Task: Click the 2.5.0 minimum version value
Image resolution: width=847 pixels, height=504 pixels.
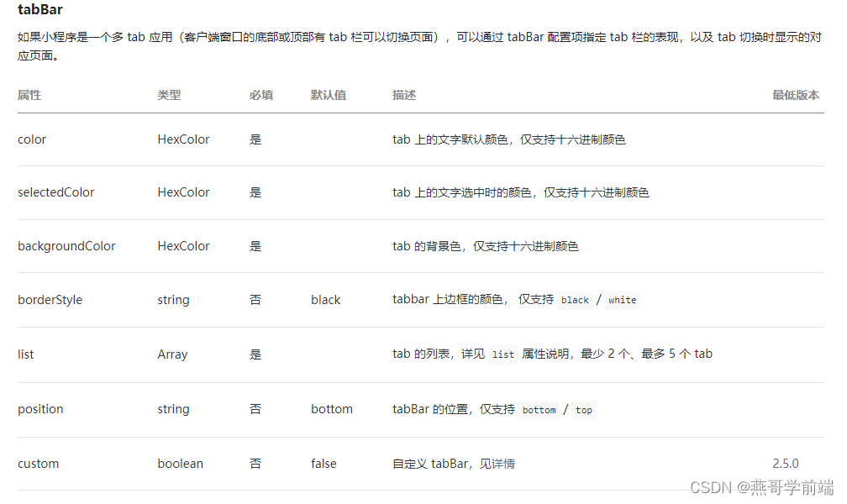Action: [786, 464]
